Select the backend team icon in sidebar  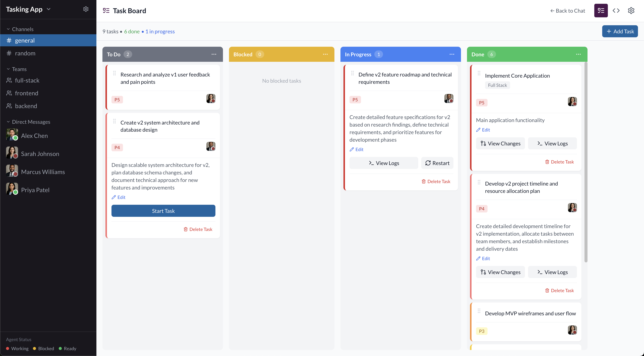pos(9,106)
